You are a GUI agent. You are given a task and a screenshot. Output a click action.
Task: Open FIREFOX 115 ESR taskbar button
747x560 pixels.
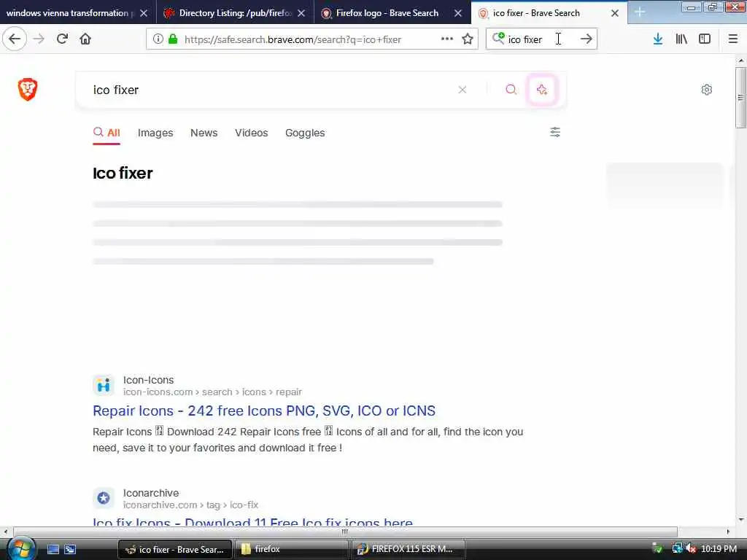(x=409, y=549)
